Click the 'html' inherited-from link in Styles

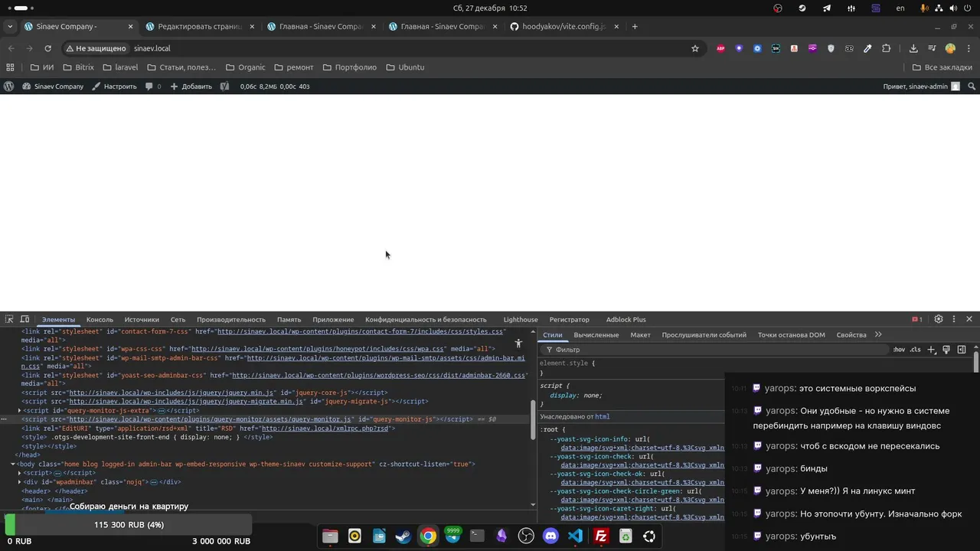pos(603,416)
